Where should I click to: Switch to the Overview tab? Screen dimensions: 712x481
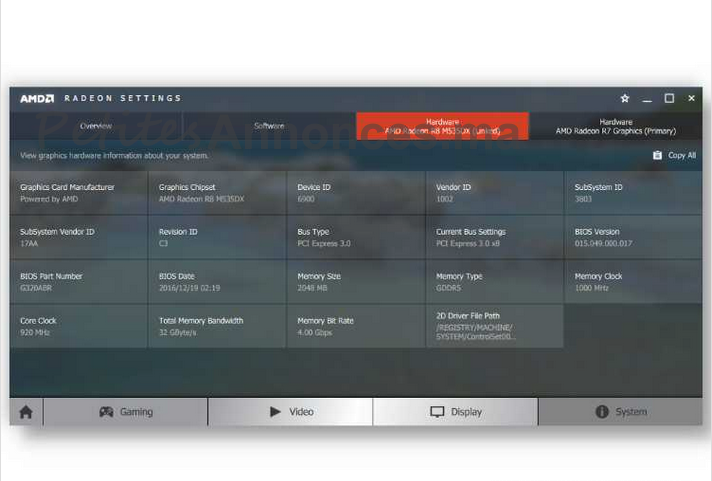tap(96, 126)
